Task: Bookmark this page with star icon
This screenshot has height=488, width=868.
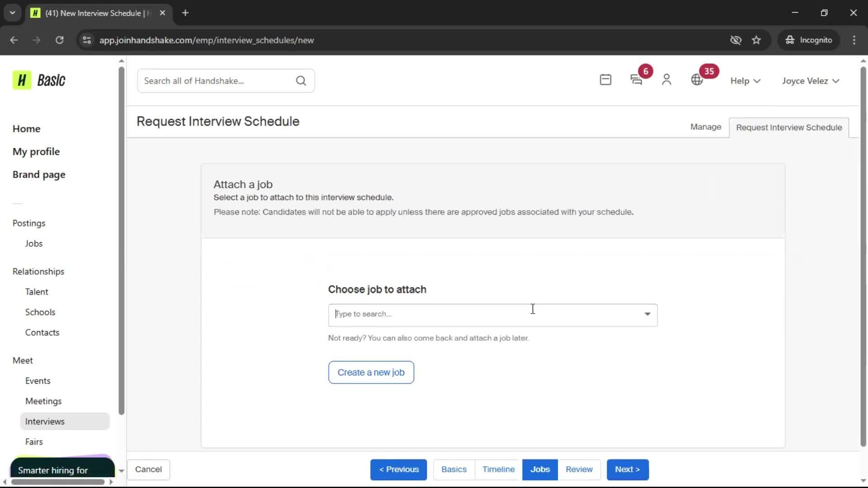Action: click(756, 40)
